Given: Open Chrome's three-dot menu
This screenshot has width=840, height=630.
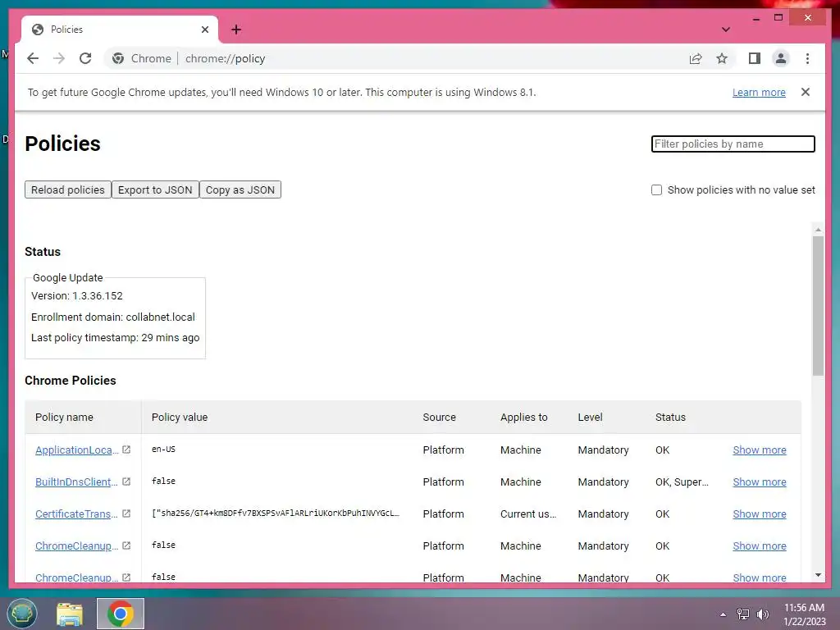Looking at the screenshot, I should click(807, 58).
